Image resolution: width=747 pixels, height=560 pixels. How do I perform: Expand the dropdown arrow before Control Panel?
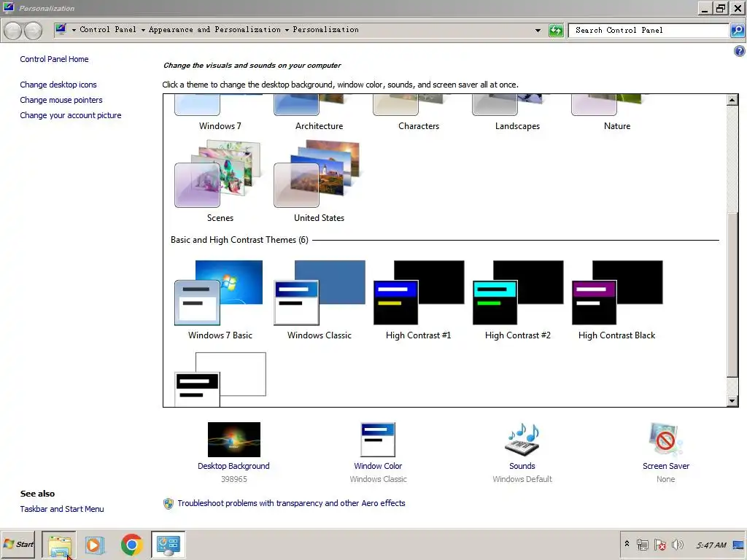[x=74, y=30]
